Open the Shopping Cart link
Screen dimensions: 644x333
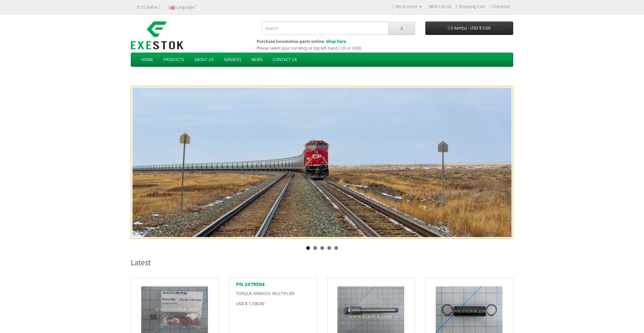point(471,7)
